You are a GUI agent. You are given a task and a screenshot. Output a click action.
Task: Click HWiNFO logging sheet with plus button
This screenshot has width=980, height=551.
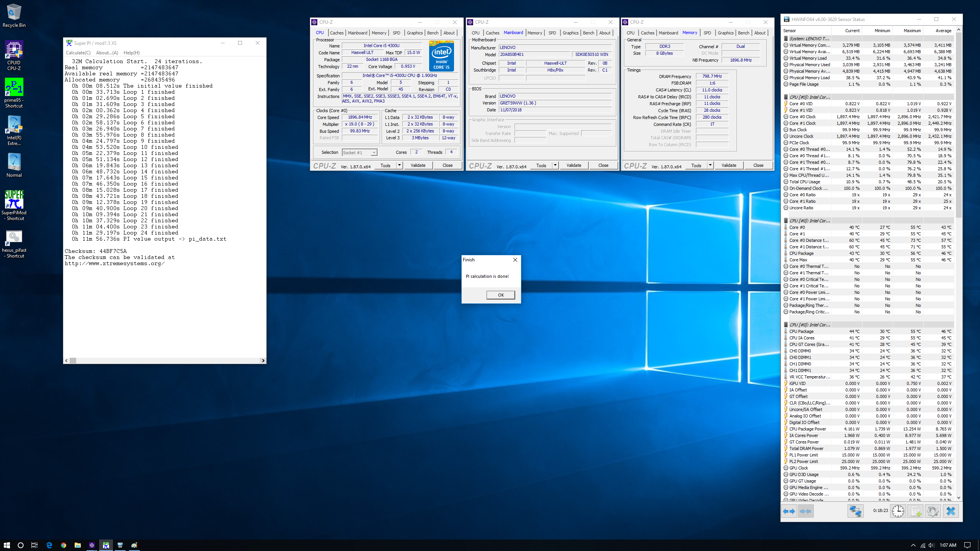916,511
